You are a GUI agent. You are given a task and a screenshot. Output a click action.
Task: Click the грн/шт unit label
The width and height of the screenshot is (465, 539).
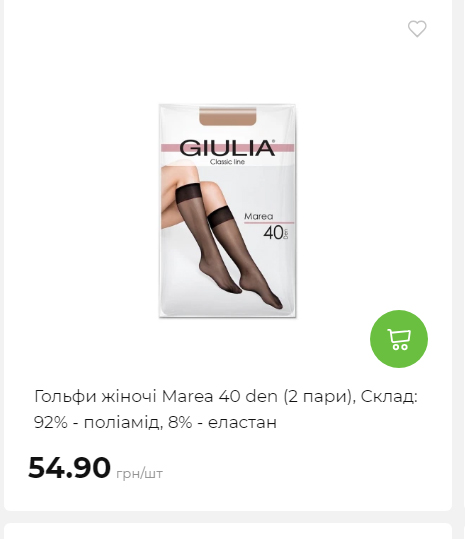[x=140, y=474]
